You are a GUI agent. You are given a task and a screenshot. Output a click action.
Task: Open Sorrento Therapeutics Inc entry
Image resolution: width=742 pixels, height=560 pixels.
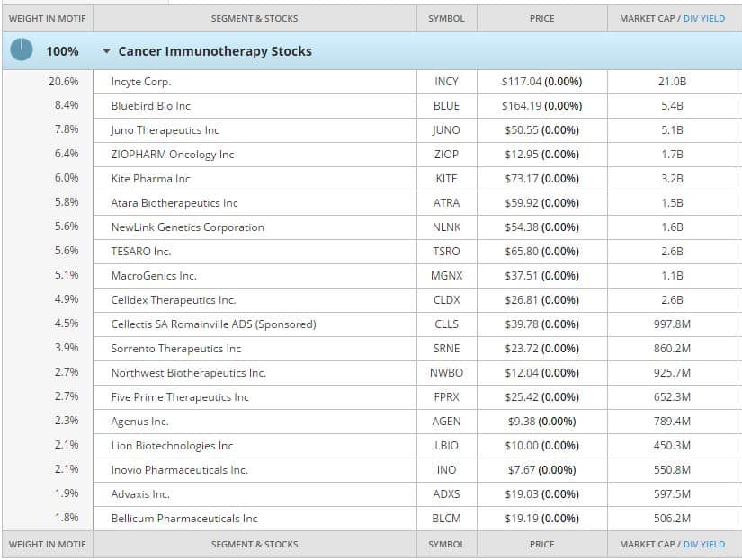(x=176, y=349)
